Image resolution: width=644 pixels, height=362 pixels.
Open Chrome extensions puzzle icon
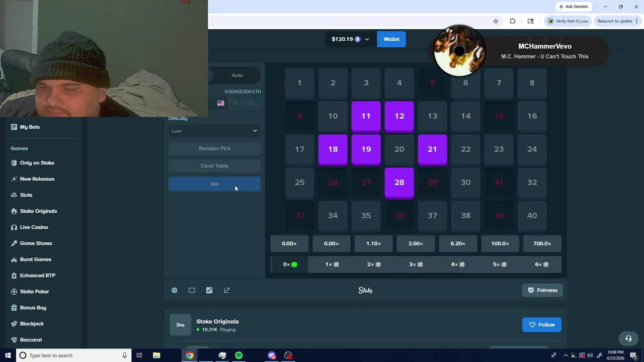pos(513,21)
